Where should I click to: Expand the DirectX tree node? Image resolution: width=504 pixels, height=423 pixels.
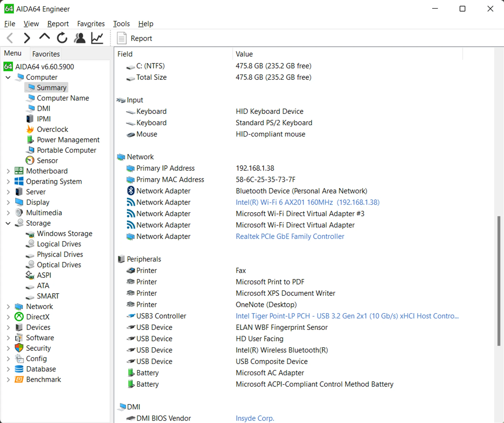[8, 317]
